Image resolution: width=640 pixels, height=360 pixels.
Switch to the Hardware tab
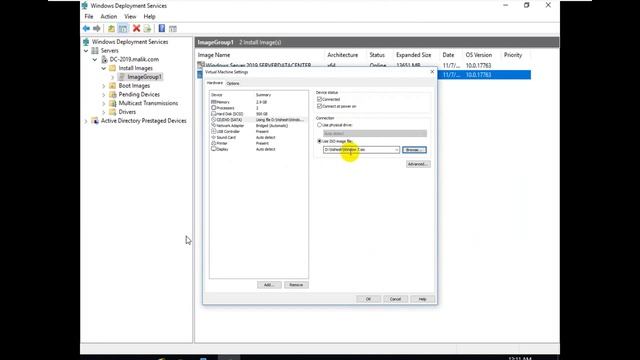pos(215,83)
